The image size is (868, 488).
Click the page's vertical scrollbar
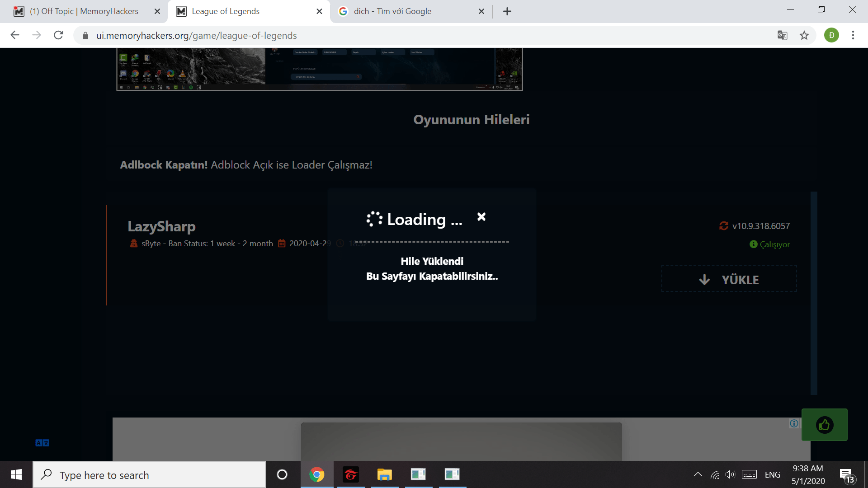tap(814, 293)
